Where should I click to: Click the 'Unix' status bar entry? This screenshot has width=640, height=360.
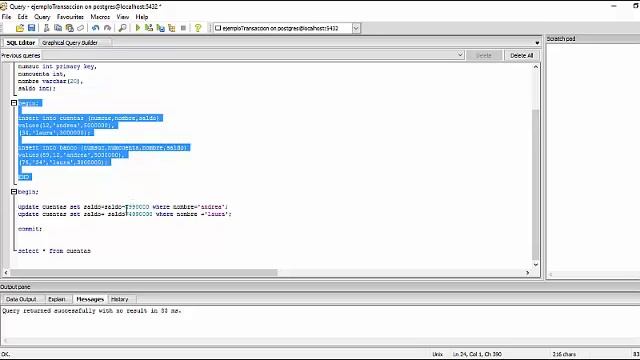(438, 354)
